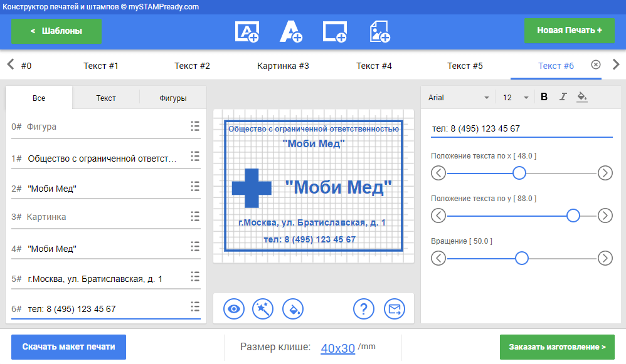
Task: Open the Arial font dropdown
Action: click(459, 98)
